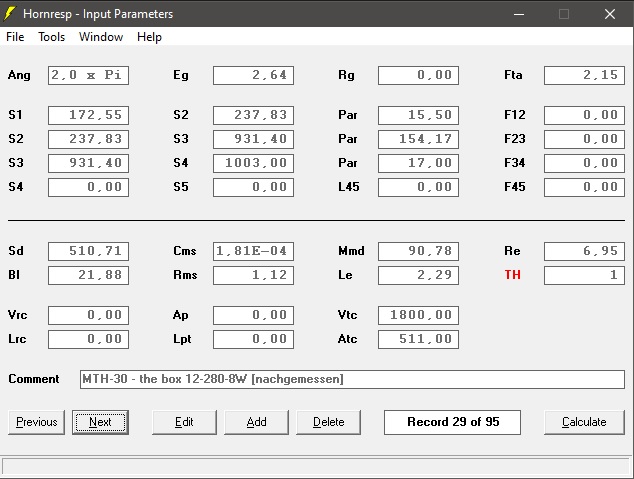Click the Par field showing 17,00
Image resolution: width=634 pixels, height=479 pixels.
pyautogui.click(x=418, y=163)
